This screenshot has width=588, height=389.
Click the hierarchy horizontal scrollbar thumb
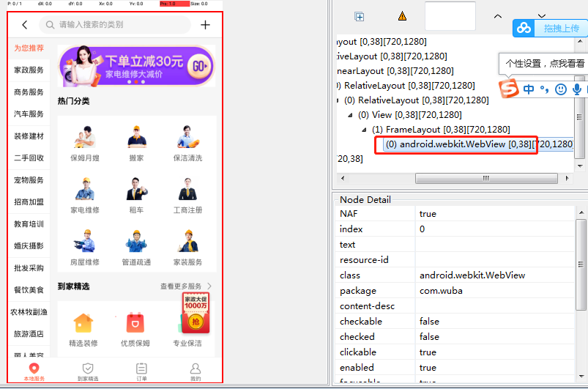(486, 178)
